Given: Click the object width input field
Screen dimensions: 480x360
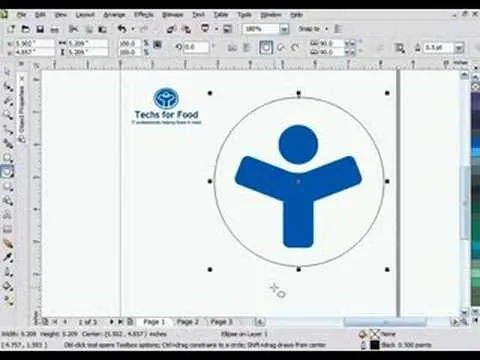Looking at the screenshot, I should (88, 43).
